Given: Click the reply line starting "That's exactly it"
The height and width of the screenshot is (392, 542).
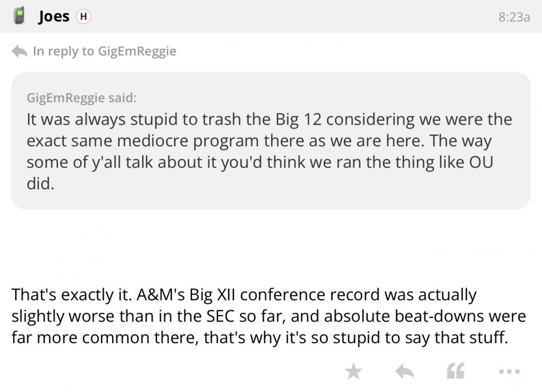Looking at the screenshot, I should pos(244,295).
